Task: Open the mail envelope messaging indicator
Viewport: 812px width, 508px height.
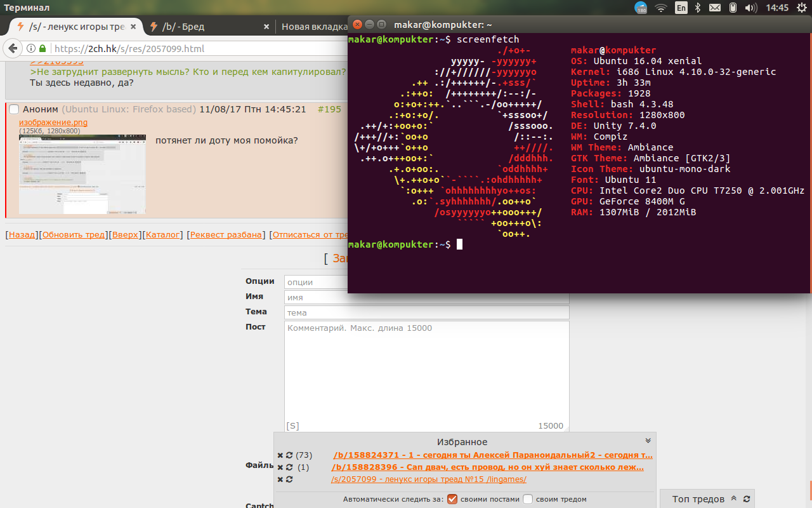Action: tap(715, 8)
